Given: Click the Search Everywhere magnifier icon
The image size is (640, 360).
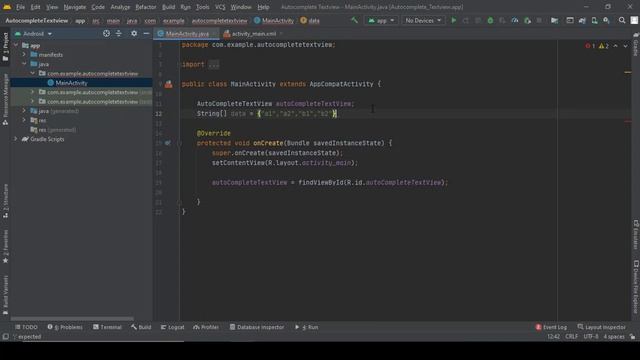Looking at the screenshot, I should tap(622, 20).
